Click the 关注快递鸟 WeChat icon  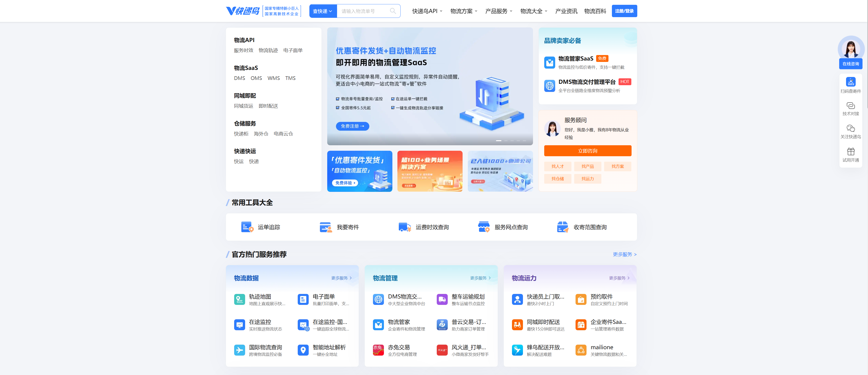tap(850, 128)
